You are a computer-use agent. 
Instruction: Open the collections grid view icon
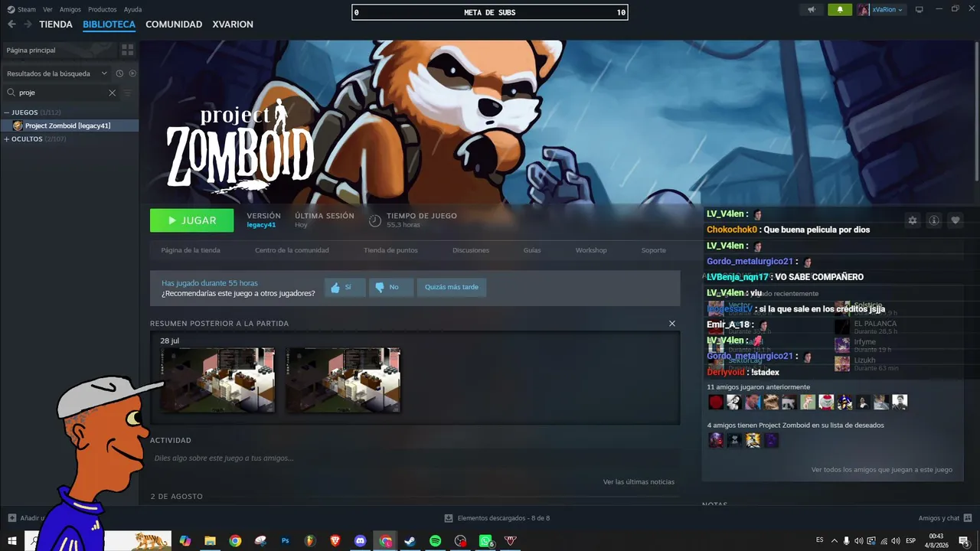128,50
